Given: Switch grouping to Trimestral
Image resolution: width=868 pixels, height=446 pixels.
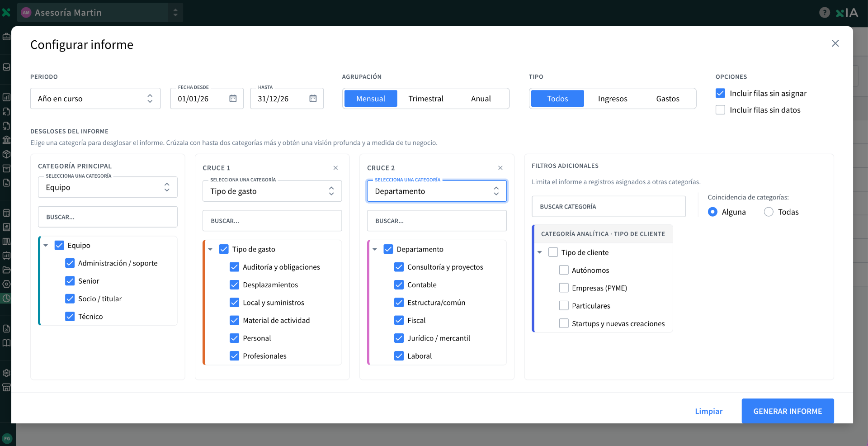Looking at the screenshot, I should click(426, 99).
